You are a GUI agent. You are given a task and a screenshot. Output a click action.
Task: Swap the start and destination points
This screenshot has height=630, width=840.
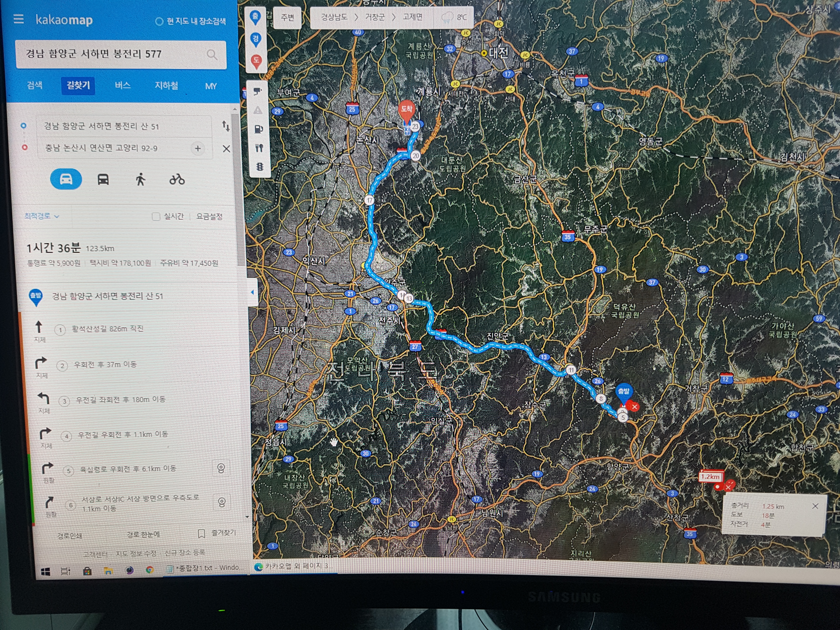pos(226,126)
